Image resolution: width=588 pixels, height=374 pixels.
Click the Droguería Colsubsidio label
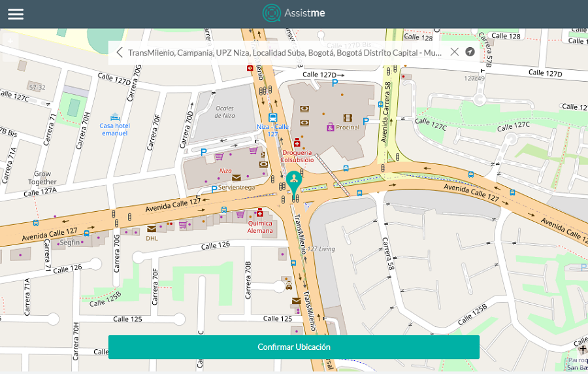click(x=297, y=156)
